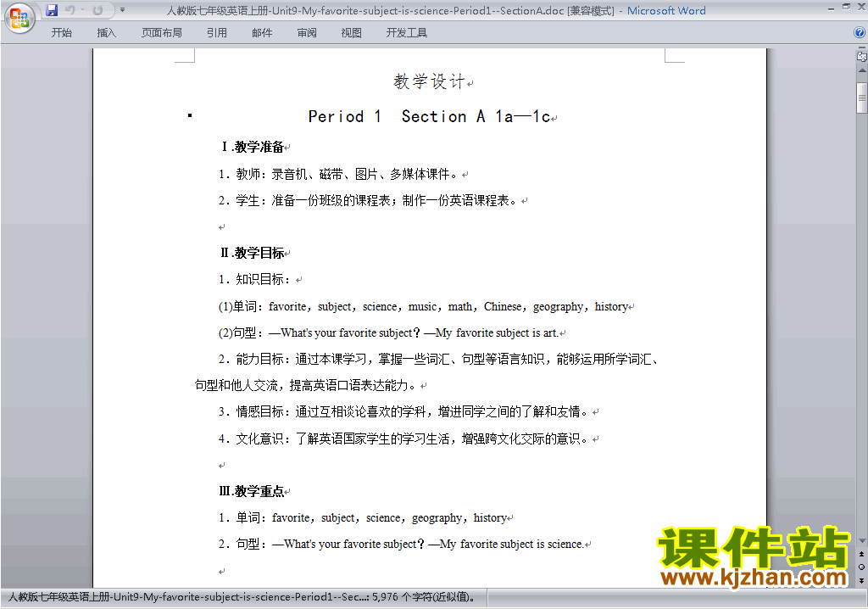The height and width of the screenshot is (609, 868).
Task: Click the 1．单词 line under 教学重点
Action: [363, 517]
